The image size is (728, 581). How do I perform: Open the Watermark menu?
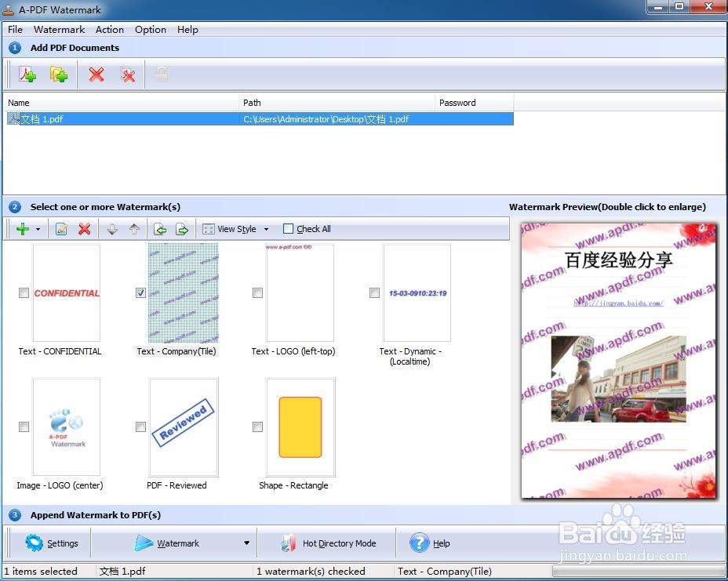click(x=60, y=29)
